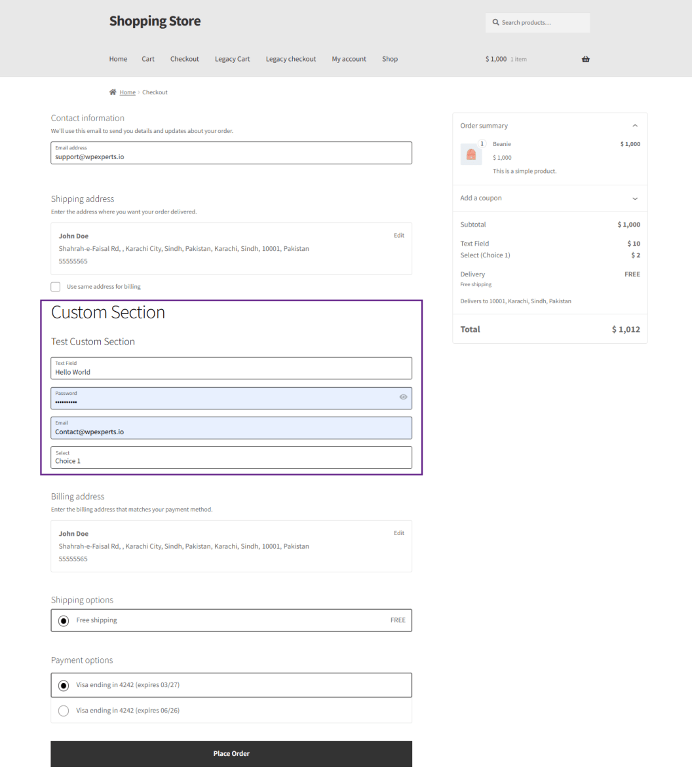
Task: Edit the billing address
Action: (x=398, y=533)
